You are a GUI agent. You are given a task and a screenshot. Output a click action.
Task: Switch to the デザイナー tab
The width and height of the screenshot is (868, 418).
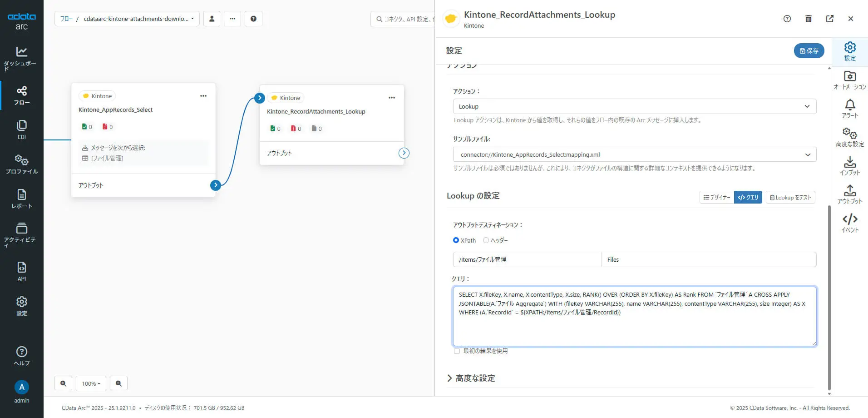716,197
